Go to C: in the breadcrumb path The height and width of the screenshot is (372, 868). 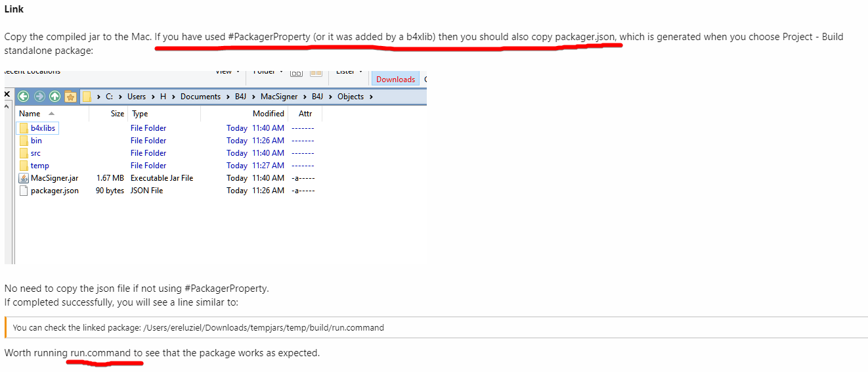pyautogui.click(x=109, y=97)
